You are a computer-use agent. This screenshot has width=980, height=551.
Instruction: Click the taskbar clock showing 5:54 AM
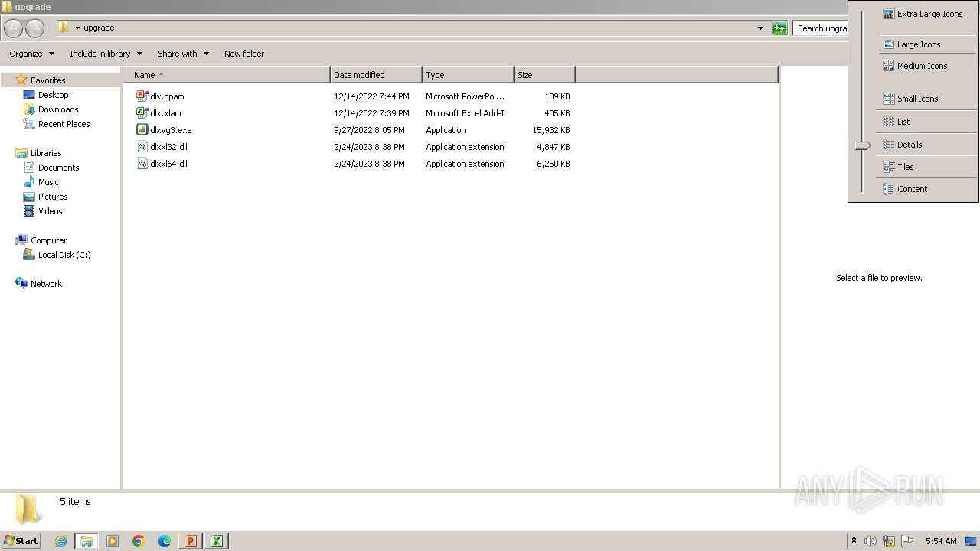(x=941, y=541)
